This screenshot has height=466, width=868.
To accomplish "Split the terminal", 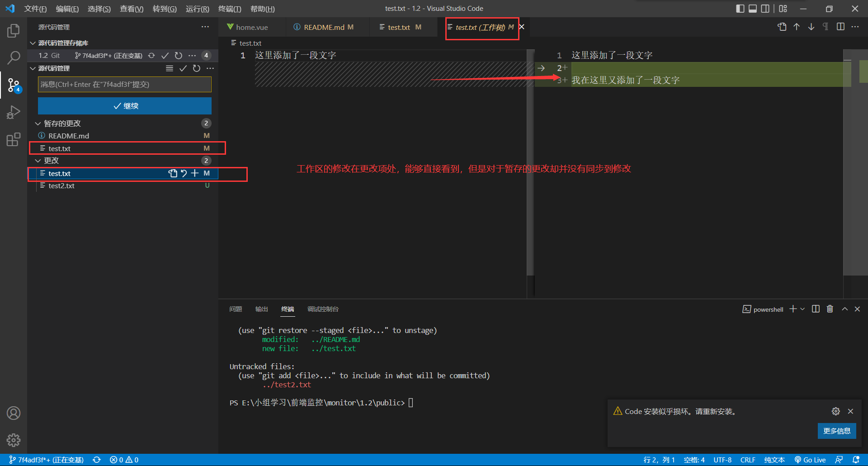I will (816, 309).
